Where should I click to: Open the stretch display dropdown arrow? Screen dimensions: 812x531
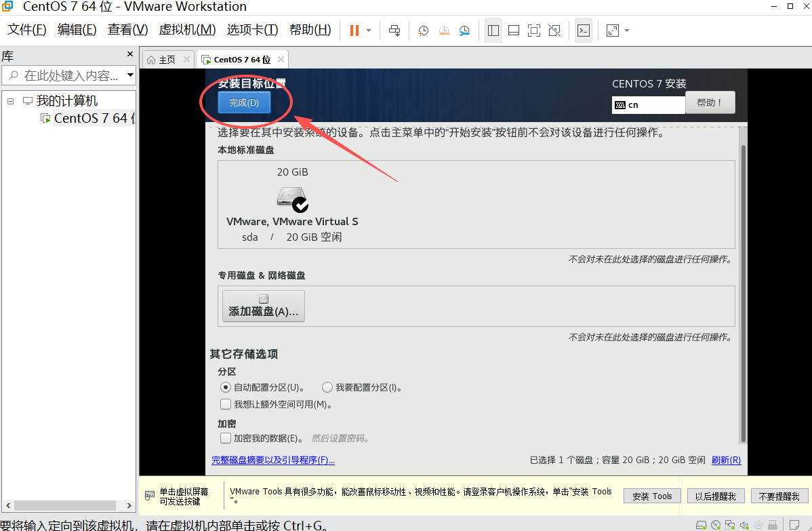point(627,31)
